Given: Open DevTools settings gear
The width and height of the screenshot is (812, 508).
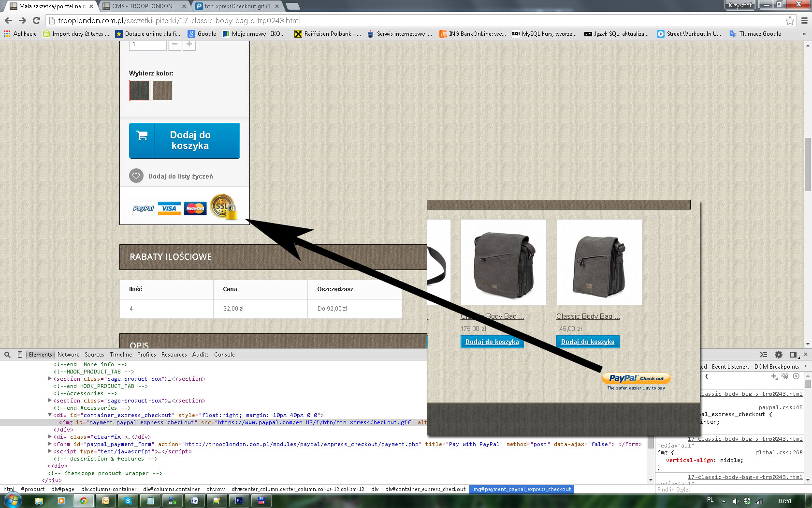Looking at the screenshot, I should [779, 355].
